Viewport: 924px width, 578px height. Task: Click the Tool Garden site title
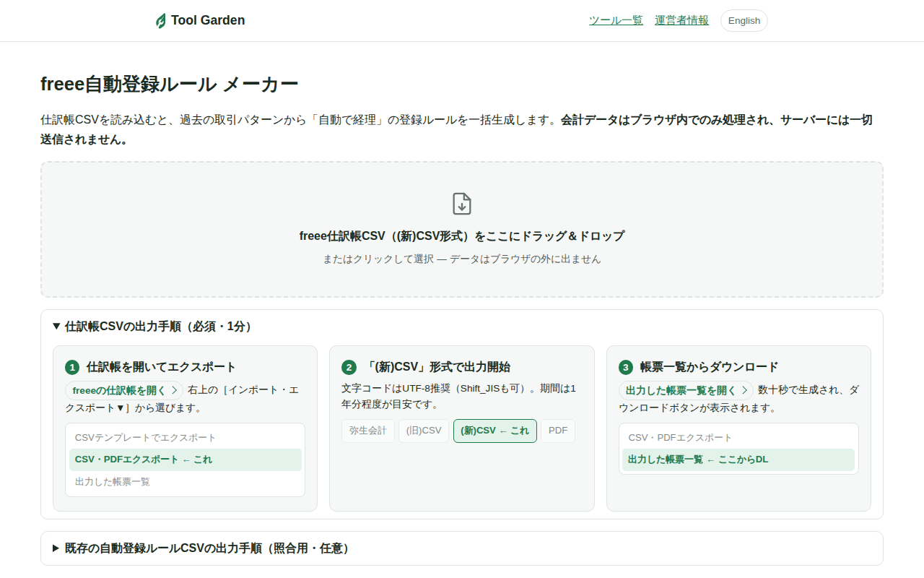coord(208,20)
